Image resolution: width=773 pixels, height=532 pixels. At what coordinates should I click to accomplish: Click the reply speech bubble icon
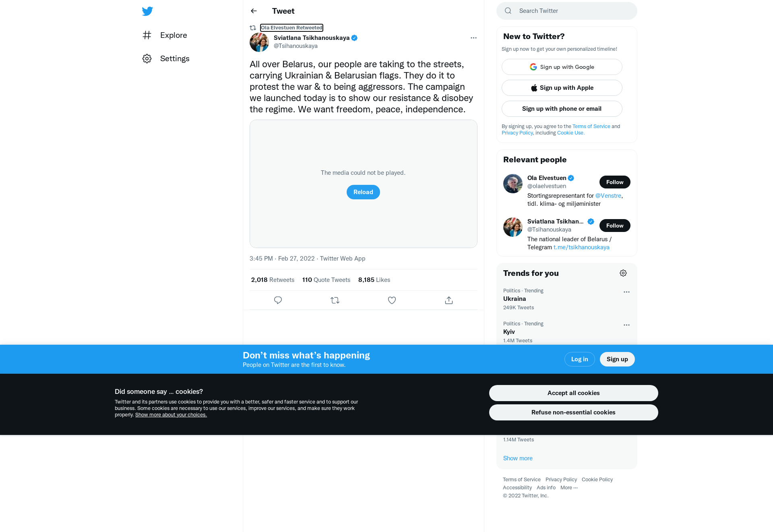coord(278,300)
